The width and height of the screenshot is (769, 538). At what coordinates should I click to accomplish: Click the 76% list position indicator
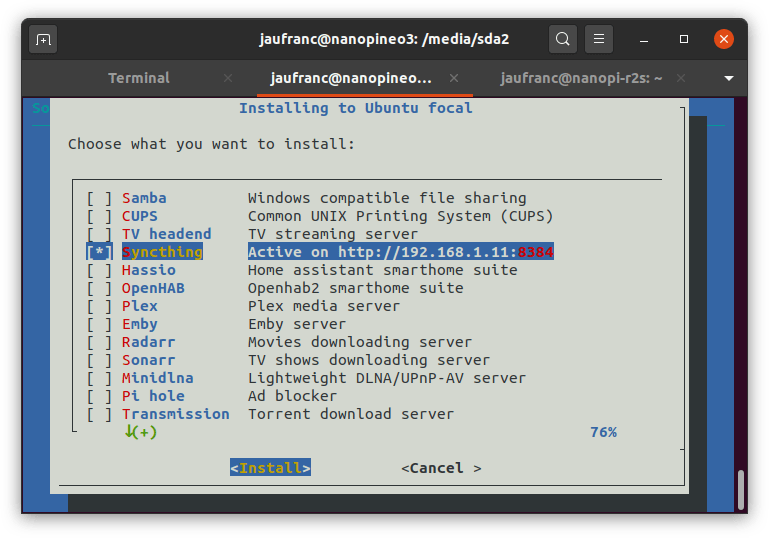tap(604, 432)
